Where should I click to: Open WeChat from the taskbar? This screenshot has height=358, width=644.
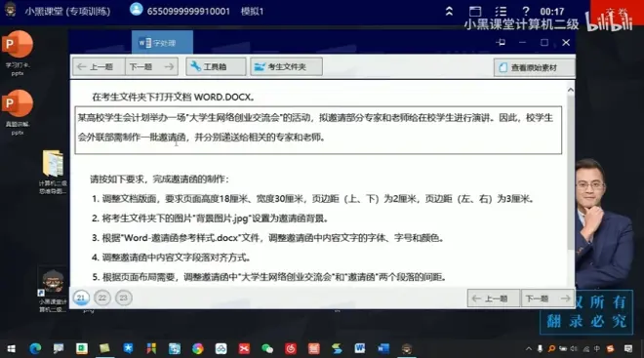(x=267, y=348)
